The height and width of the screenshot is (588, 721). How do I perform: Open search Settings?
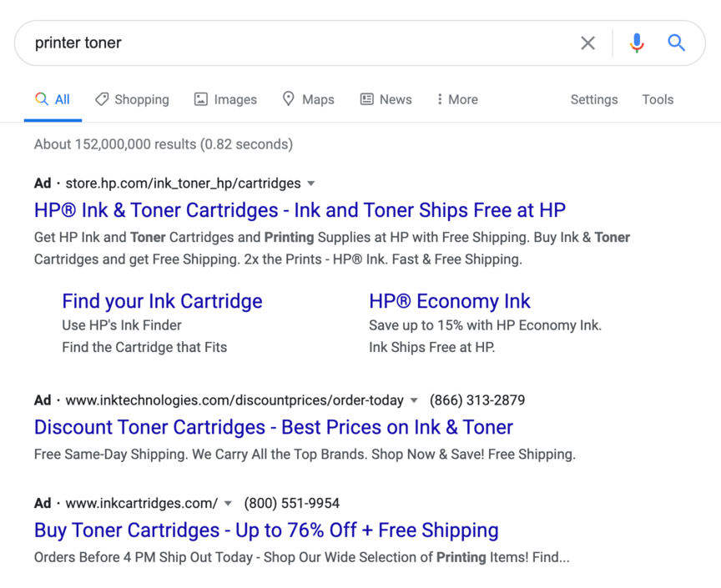(x=594, y=100)
